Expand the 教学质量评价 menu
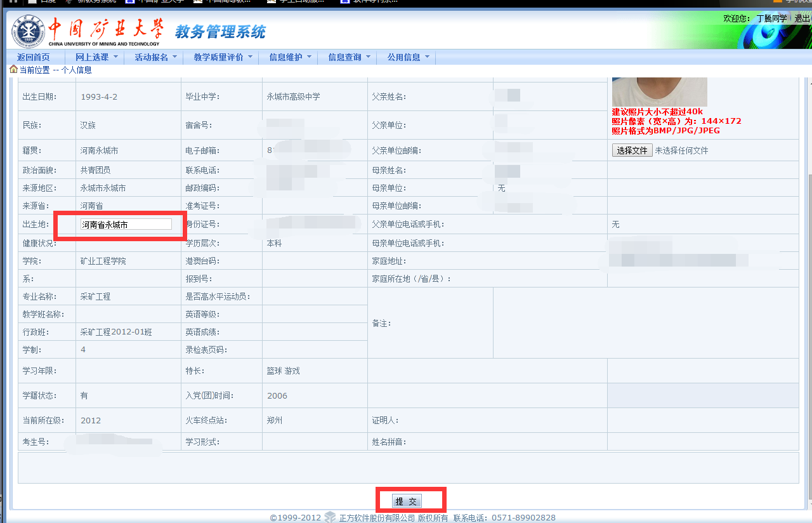The height and width of the screenshot is (523, 812). (223, 57)
